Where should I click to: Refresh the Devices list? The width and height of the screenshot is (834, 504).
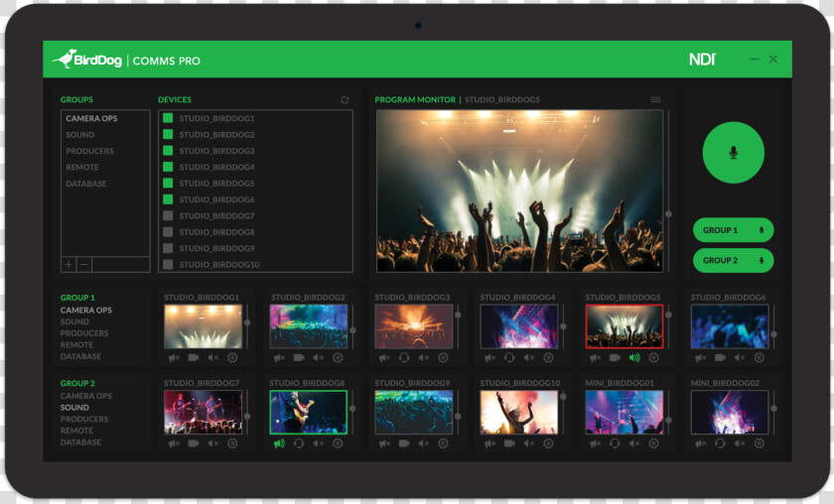click(x=345, y=100)
